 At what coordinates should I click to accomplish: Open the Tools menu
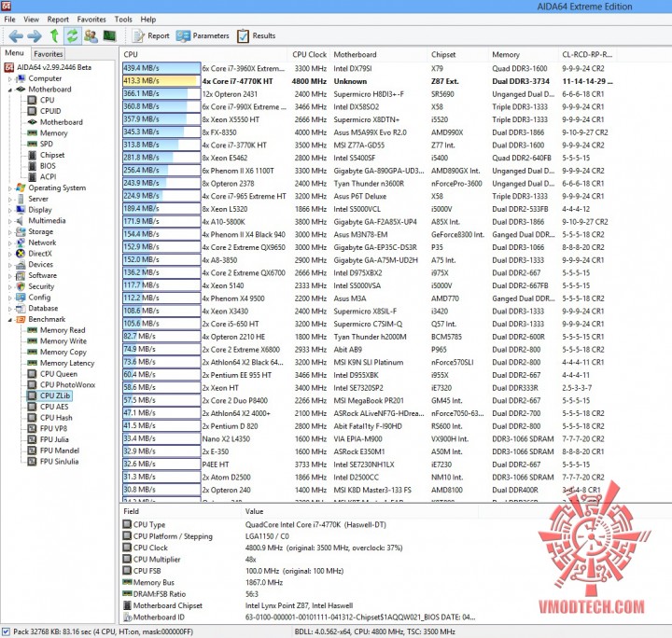click(123, 20)
